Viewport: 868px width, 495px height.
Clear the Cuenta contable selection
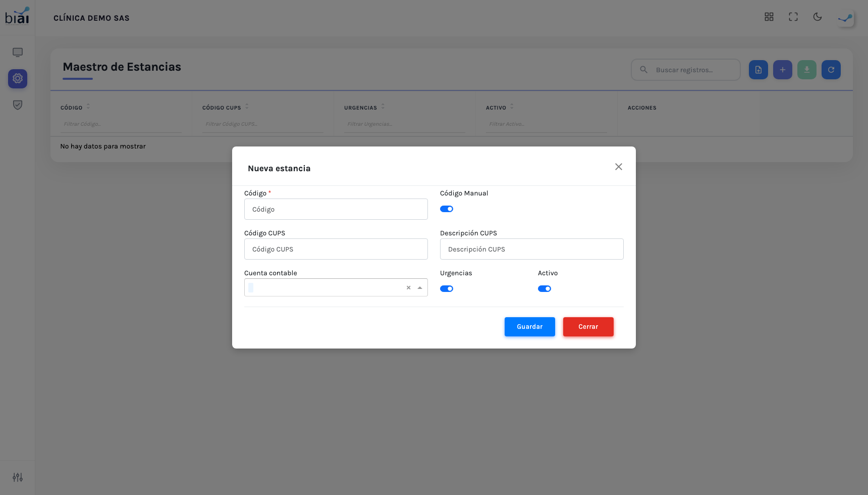(x=409, y=288)
